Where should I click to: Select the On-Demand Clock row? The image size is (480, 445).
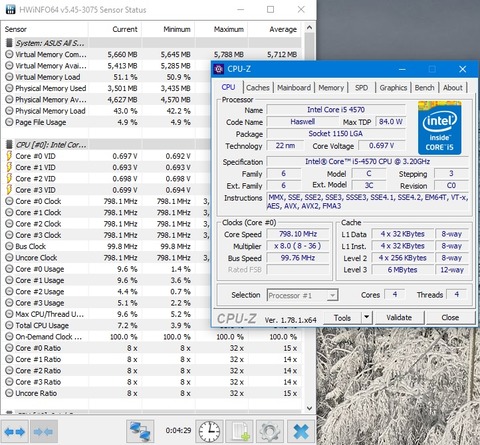tap(152, 337)
